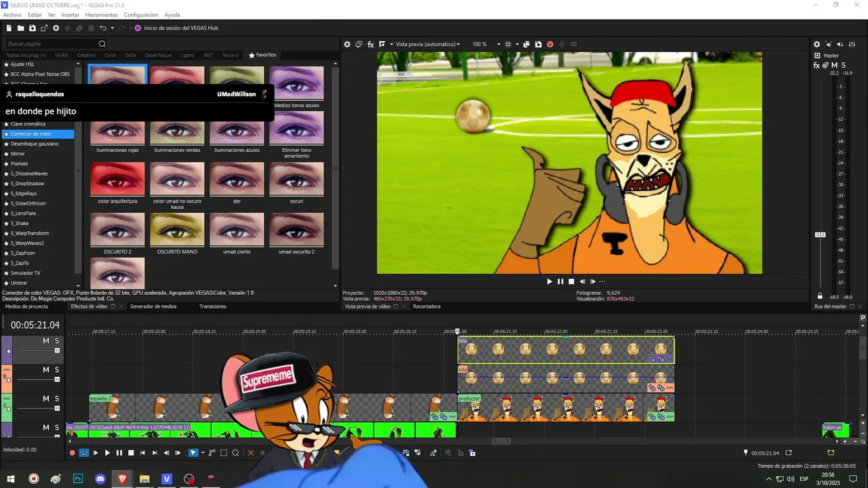Select the normal edit cursor tool
The image size is (868, 488).
[x=193, y=453]
